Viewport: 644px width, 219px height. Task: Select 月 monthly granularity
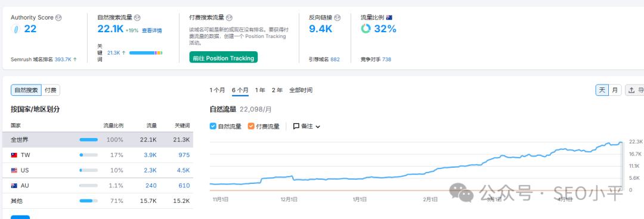[615, 90]
